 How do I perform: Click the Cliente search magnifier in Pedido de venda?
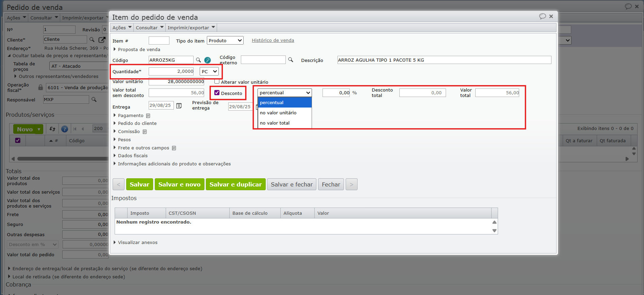pos(92,39)
